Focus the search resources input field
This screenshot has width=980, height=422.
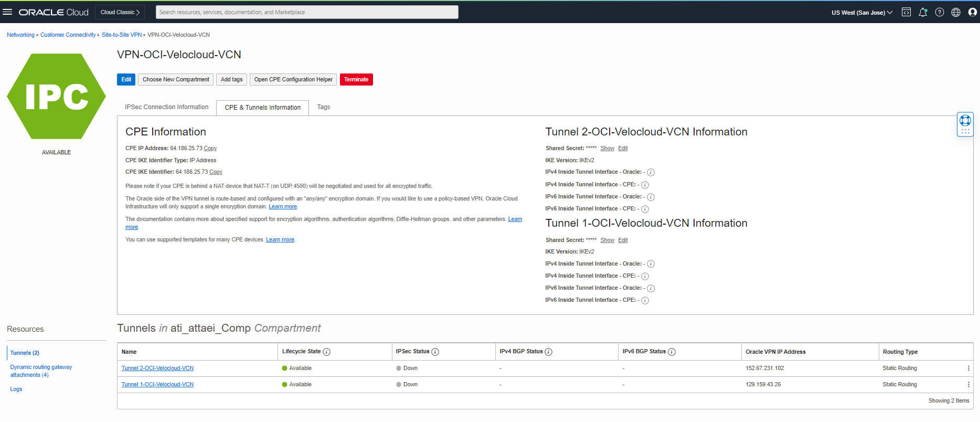307,12
